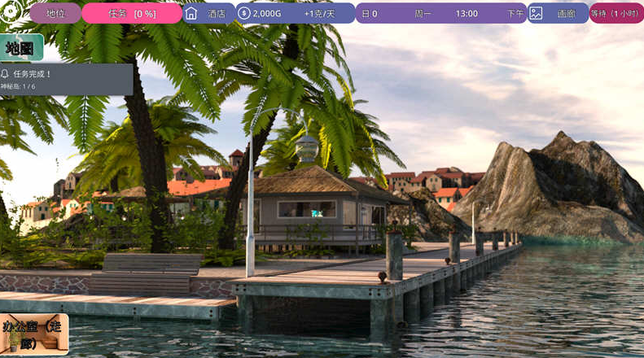This screenshot has height=358, width=644.
Task: Open the hotel house icon
Action: tap(191, 13)
